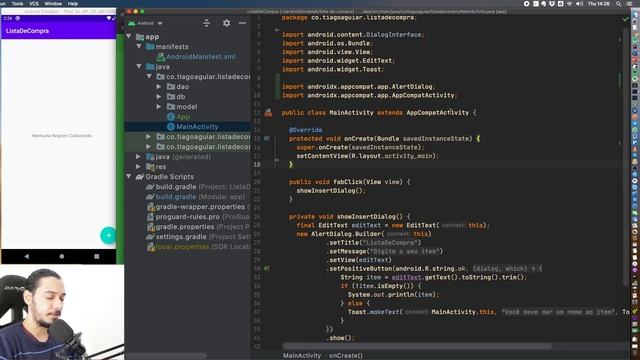Image resolution: width=640 pixels, height=360 pixels.
Task: Click the ListaDeCompra title in emulator
Action: click(27, 31)
